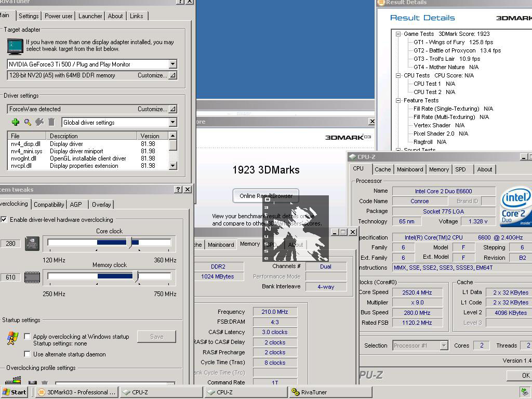Select the nv4_disp.dll row

tap(88, 144)
